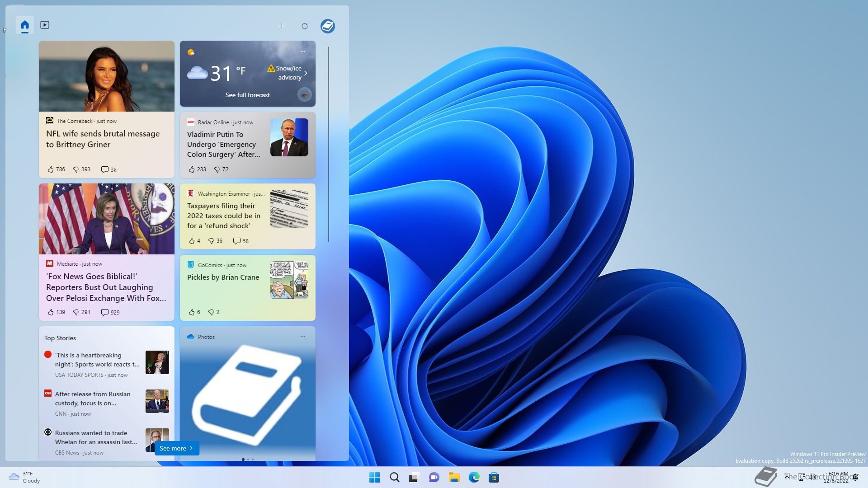
Task: Open GoComics source label
Action: point(210,265)
